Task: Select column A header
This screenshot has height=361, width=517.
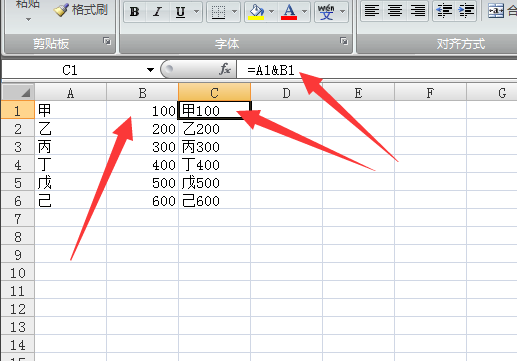Action: coord(70,92)
